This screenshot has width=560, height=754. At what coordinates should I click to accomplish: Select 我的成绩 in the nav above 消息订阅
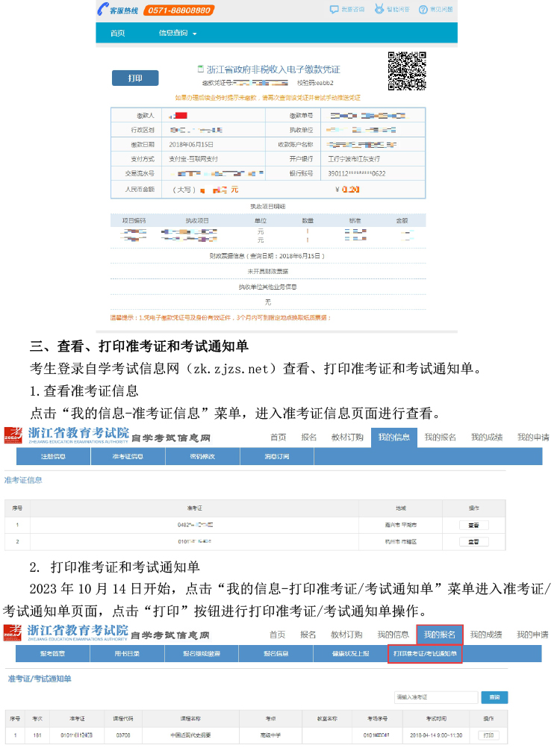[487, 437]
